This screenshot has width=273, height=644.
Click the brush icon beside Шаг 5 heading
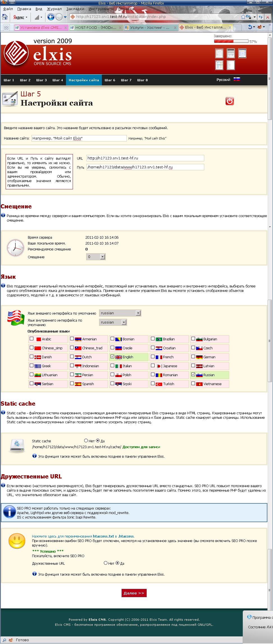pos(10,99)
